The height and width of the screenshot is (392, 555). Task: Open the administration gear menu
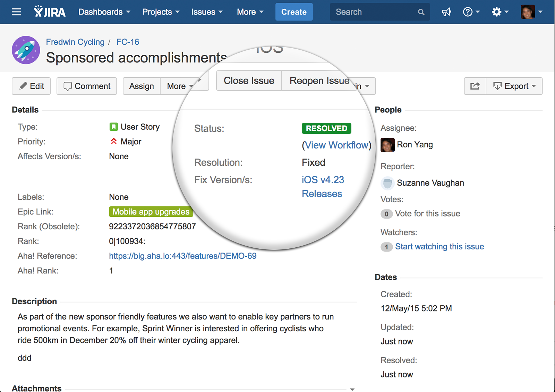tap(500, 12)
